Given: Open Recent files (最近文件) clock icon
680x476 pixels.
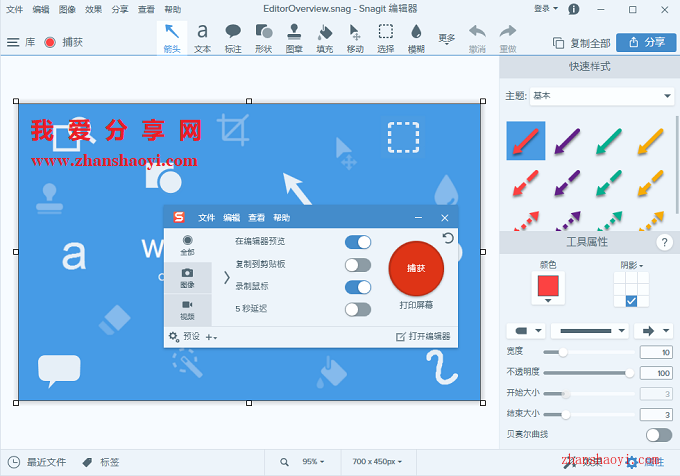Looking at the screenshot, I should click(14, 462).
